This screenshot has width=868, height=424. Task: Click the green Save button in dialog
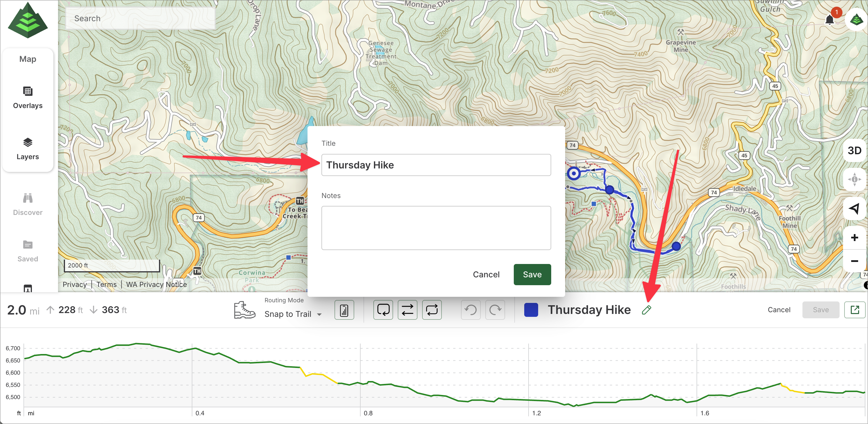[x=532, y=274]
